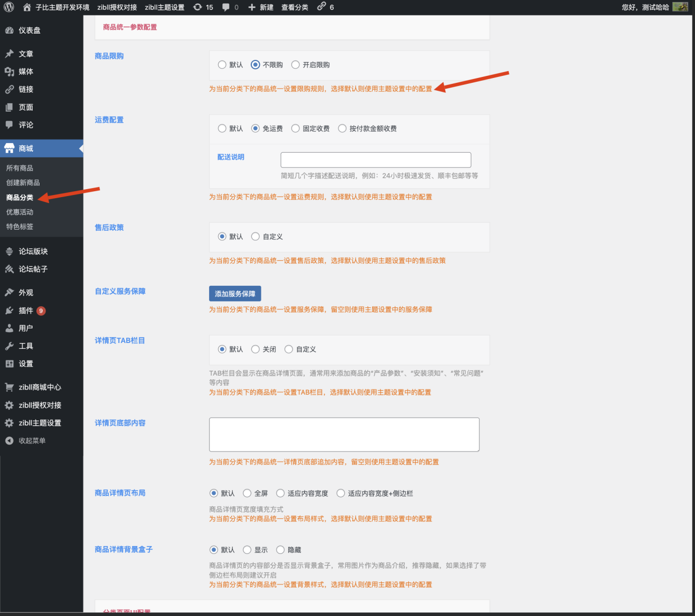This screenshot has width=695, height=616.
Task: Click the plus icon beside 新建
Action: (252, 7)
